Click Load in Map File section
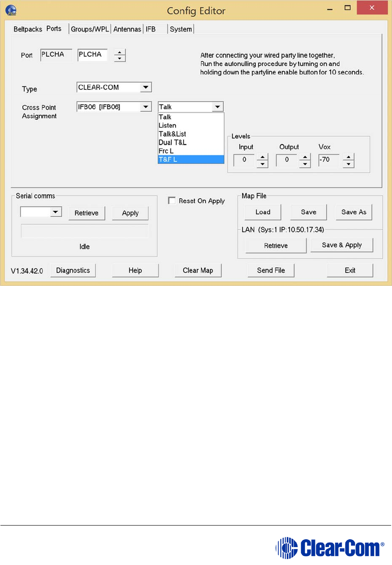Image resolution: width=392 pixels, height=565 pixels. click(263, 212)
